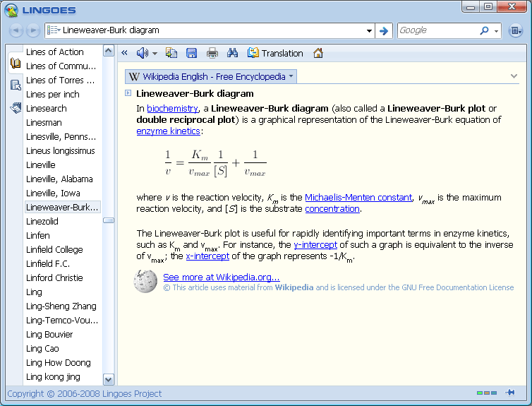Print the entry using printer icon
This screenshot has width=532, height=406.
click(212, 53)
